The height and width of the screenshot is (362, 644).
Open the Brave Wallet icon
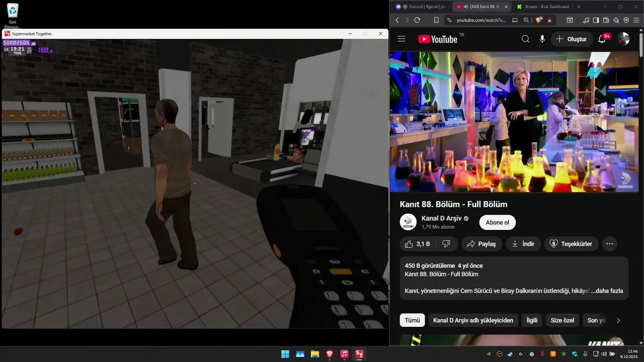606,20
